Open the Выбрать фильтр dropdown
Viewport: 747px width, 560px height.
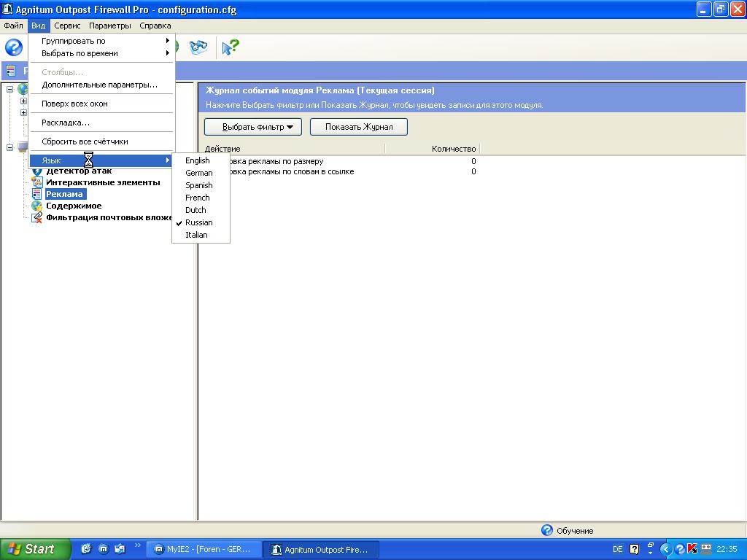(x=253, y=127)
